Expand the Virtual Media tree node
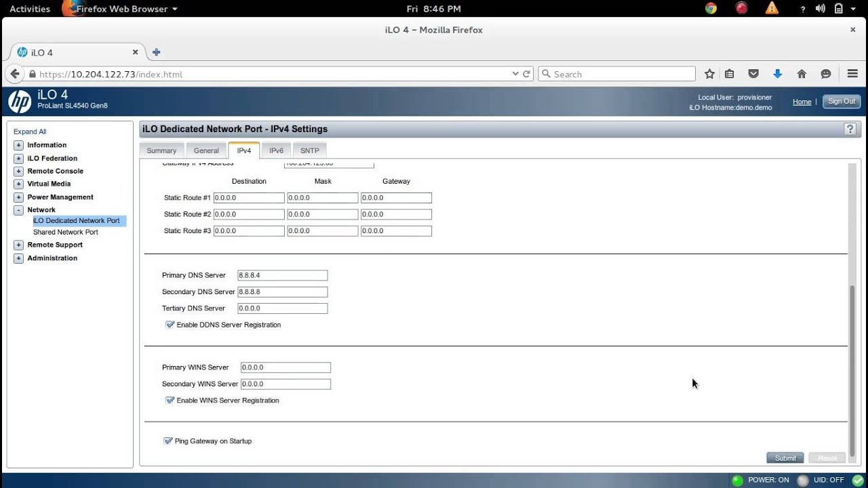The width and height of the screenshot is (868, 488). coord(18,184)
